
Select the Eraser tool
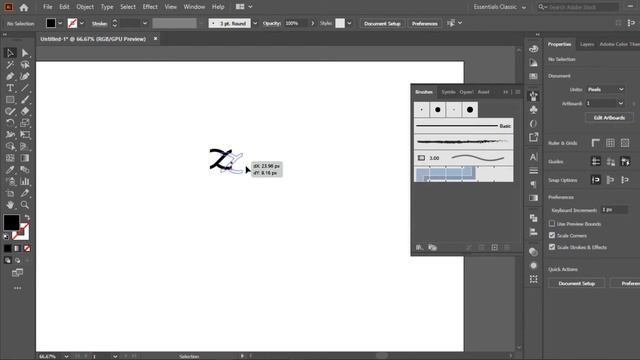25,111
